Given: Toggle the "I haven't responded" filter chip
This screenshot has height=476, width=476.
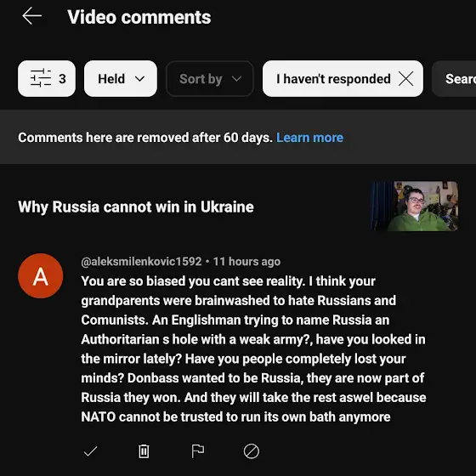Looking at the screenshot, I should [333, 78].
